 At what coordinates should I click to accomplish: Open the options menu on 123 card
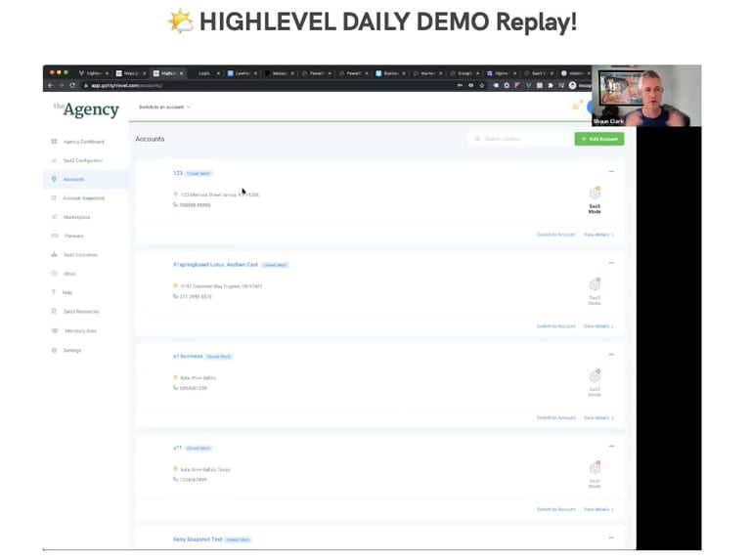611,171
